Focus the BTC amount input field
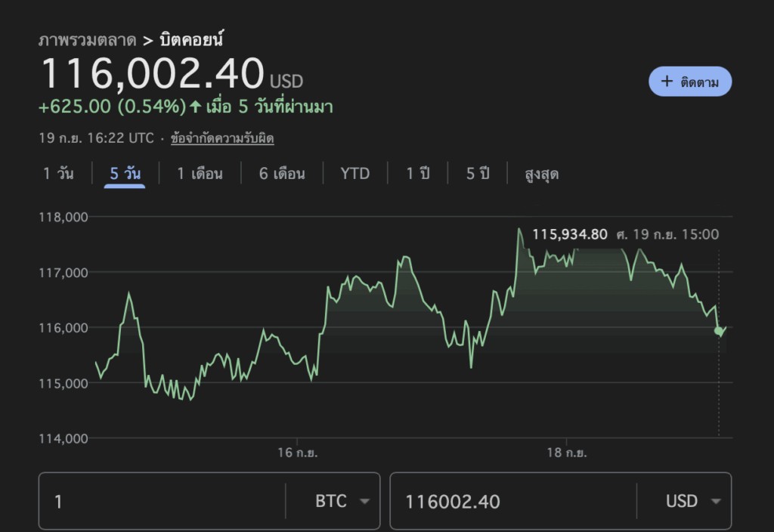This screenshot has width=774, height=532. click(x=163, y=502)
